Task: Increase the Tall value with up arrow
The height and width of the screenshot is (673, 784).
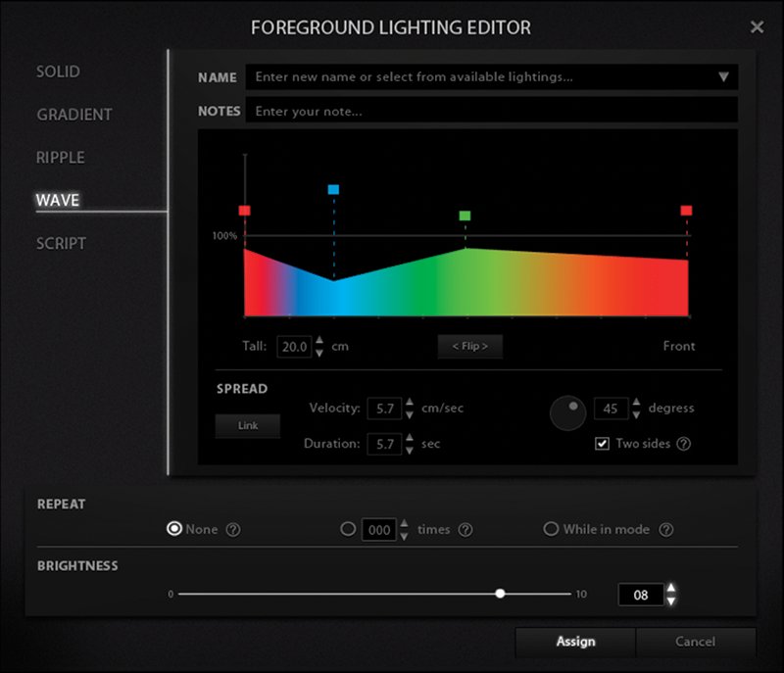Action: [319, 340]
